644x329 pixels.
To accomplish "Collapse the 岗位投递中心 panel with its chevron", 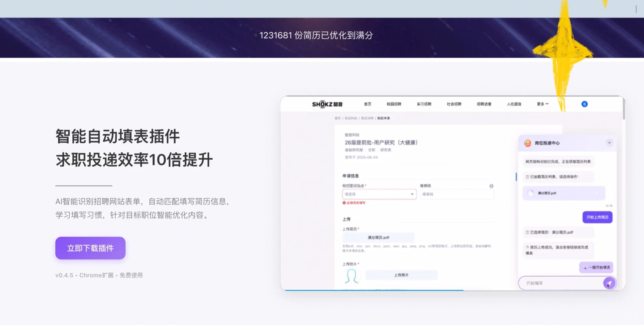I will click(609, 143).
